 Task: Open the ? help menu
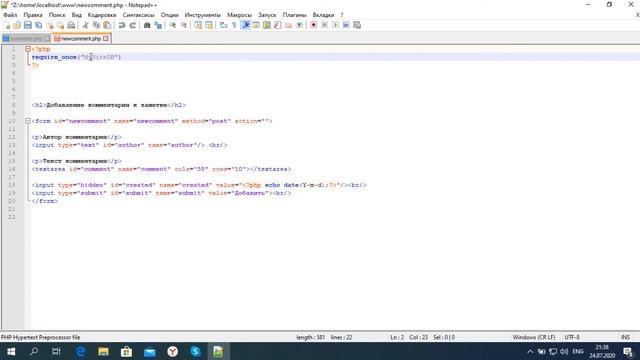(342, 15)
